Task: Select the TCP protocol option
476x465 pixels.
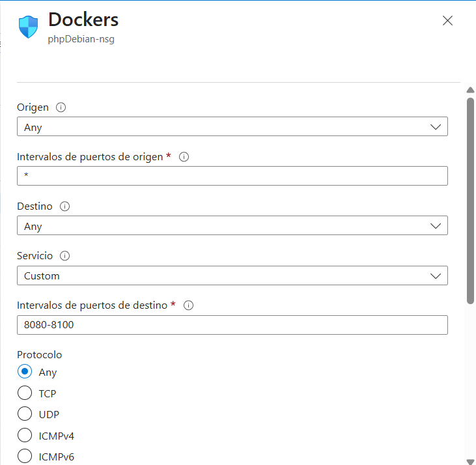Action: [x=25, y=393]
